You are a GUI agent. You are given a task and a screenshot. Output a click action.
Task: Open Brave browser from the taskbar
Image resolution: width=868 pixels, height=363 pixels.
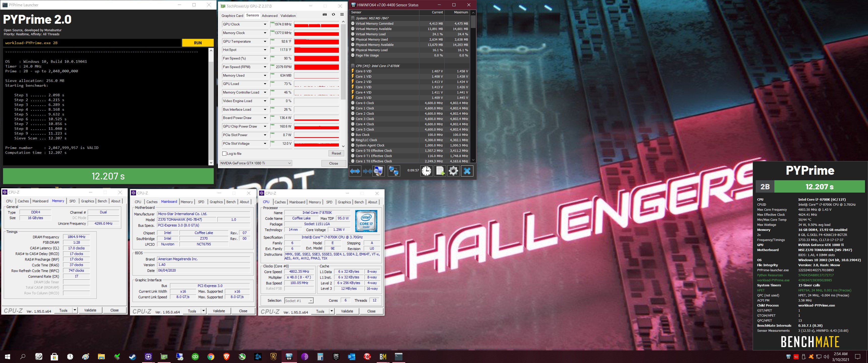226,356
